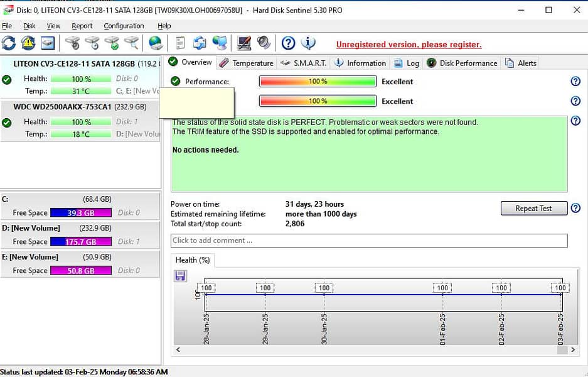The image size is (588, 377).
Task: Click the Unregistered version register link
Action: tap(409, 45)
